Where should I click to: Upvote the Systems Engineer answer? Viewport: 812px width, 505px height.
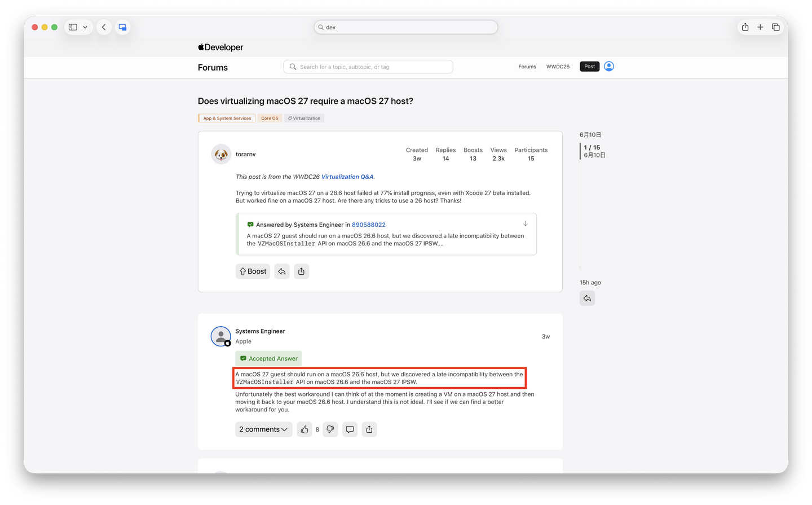coord(304,429)
